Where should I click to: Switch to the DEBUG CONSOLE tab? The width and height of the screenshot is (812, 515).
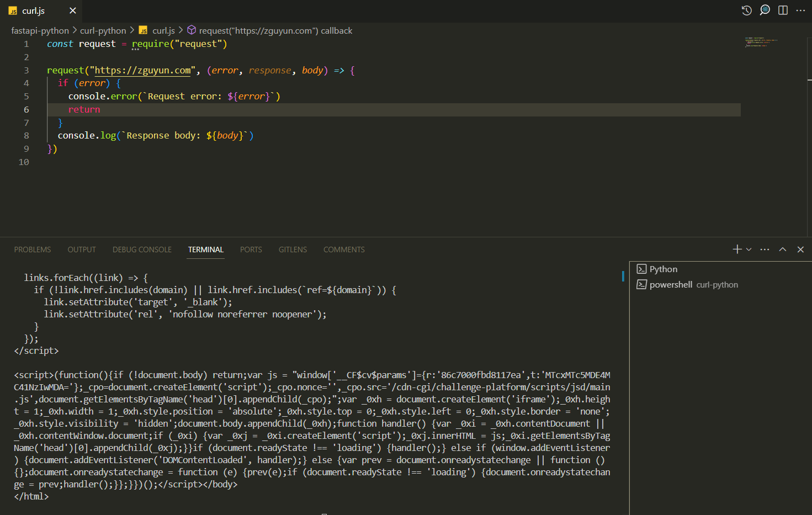(x=142, y=249)
